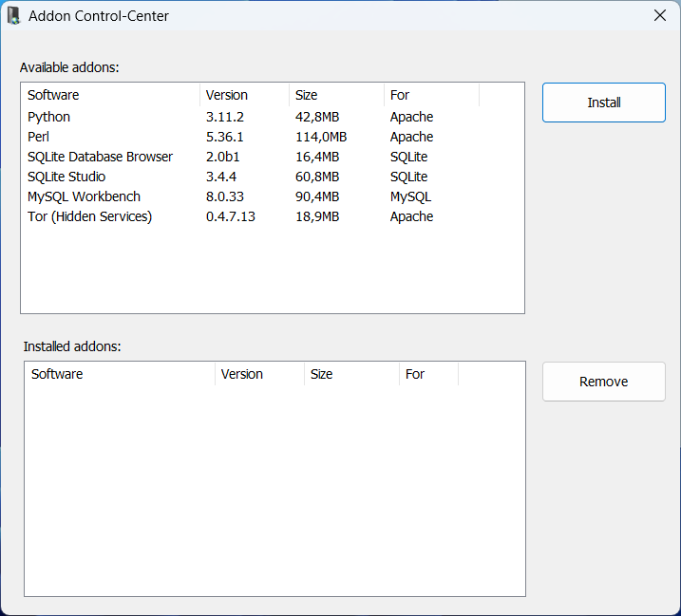Sort available addons by Version column
681x616 pixels.
(244, 95)
